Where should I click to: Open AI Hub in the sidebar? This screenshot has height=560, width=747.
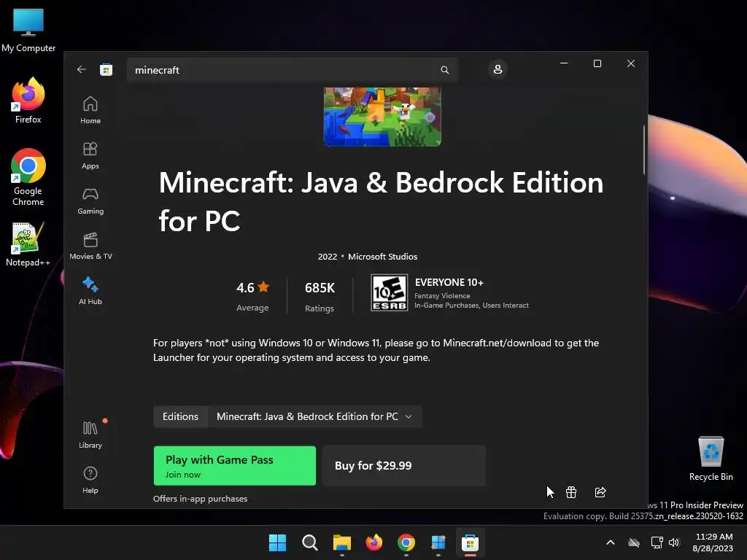click(90, 291)
